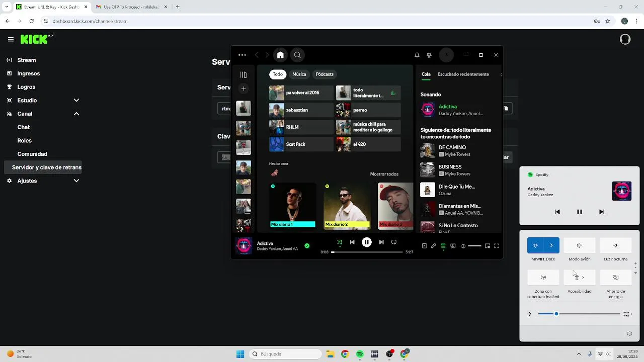This screenshot has width=644, height=362.
Task: Pause from the Windows media flyout
Action: coord(580,212)
